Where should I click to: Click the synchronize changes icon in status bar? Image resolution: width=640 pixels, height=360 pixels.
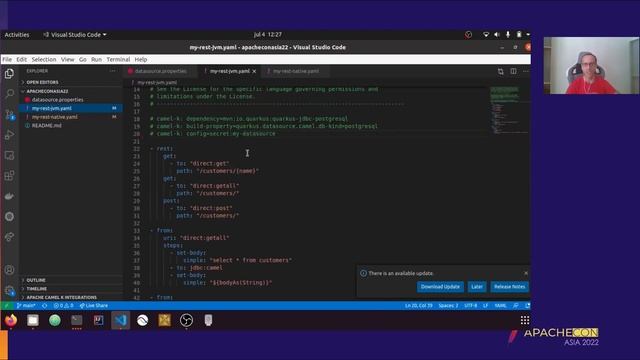pos(44,306)
